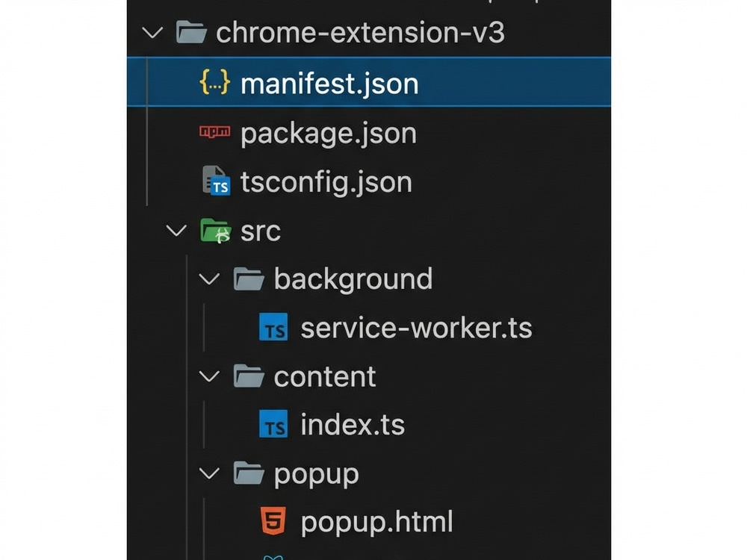Collapse the src folder chevron

177,231
